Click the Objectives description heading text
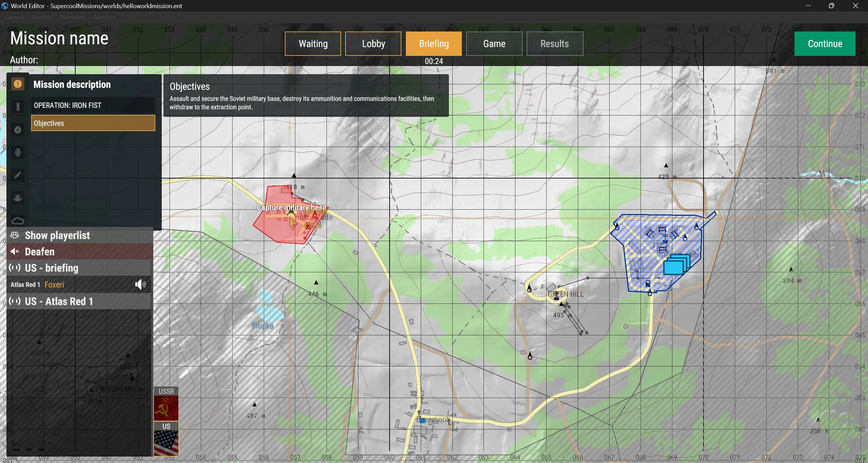The image size is (868, 463). (x=190, y=87)
